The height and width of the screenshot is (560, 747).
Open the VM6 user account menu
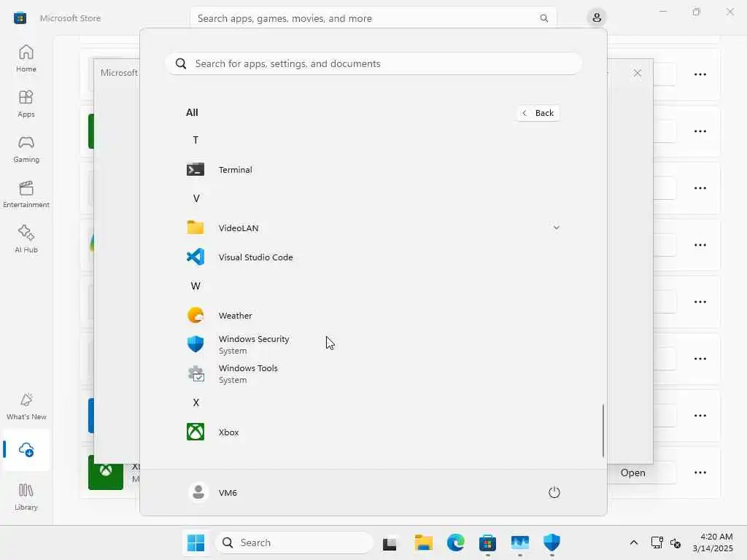(x=213, y=492)
